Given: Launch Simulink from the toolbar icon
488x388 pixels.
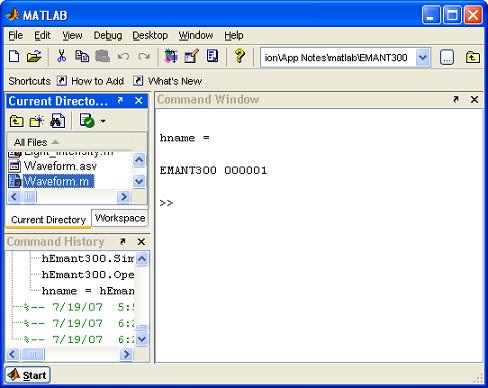Looking at the screenshot, I should (171, 56).
